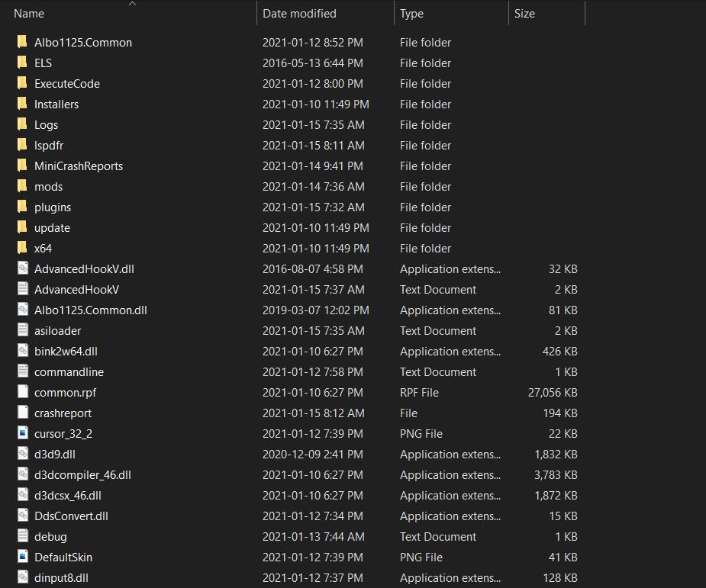Click the cursor_32_2 PNG file icon

point(21,433)
